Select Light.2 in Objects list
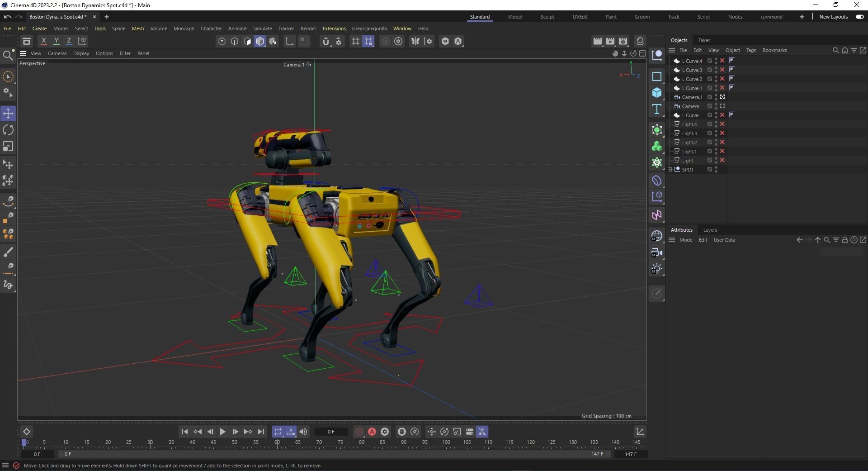 (689, 142)
